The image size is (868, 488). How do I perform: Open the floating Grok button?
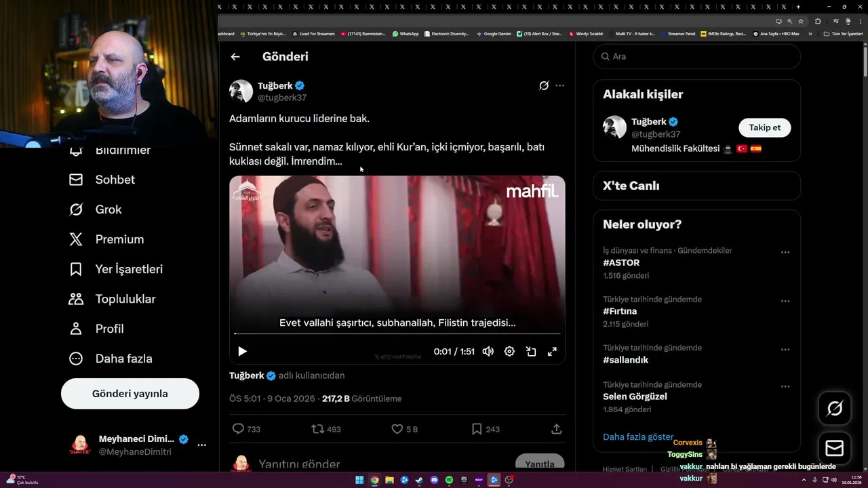pos(835,408)
